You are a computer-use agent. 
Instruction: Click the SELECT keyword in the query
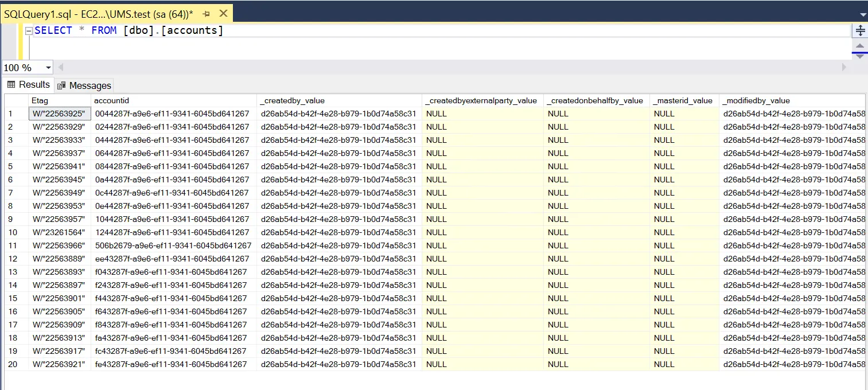pyautogui.click(x=53, y=30)
